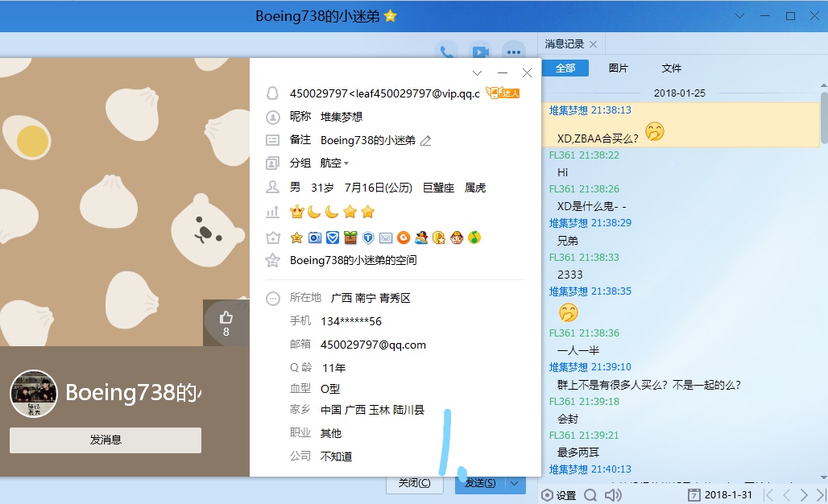Start a voice call with the phone icon

click(446, 52)
